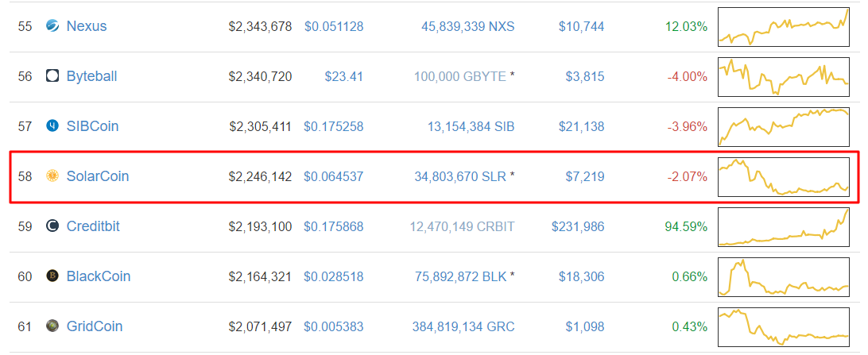Open the SolarCoin coin page link

pos(98,176)
